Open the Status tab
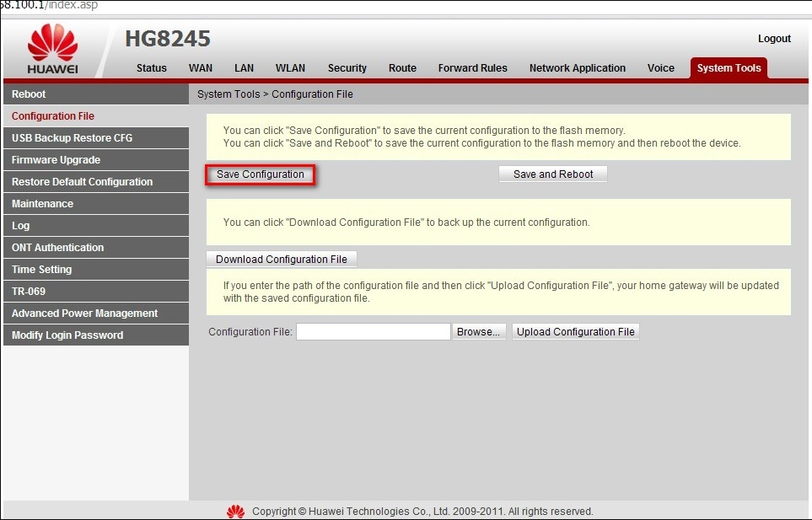This screenshot has height=520, width=812. [152, 68]
